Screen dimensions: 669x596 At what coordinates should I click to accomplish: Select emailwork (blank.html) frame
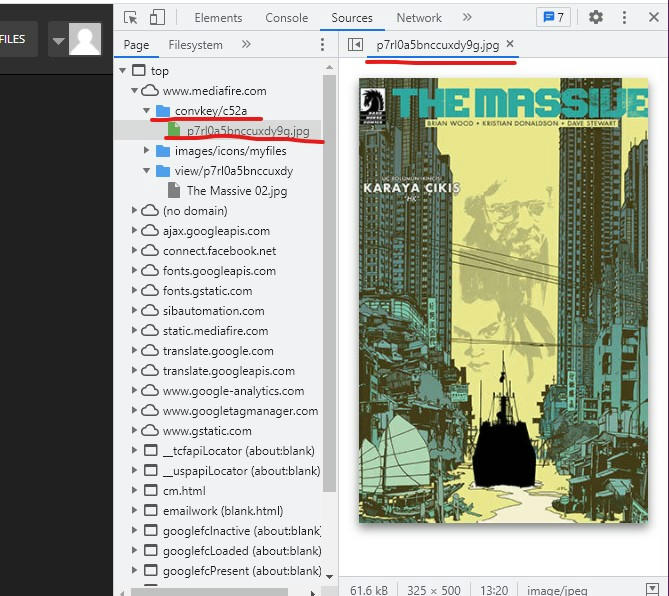[x=223, y=511]
